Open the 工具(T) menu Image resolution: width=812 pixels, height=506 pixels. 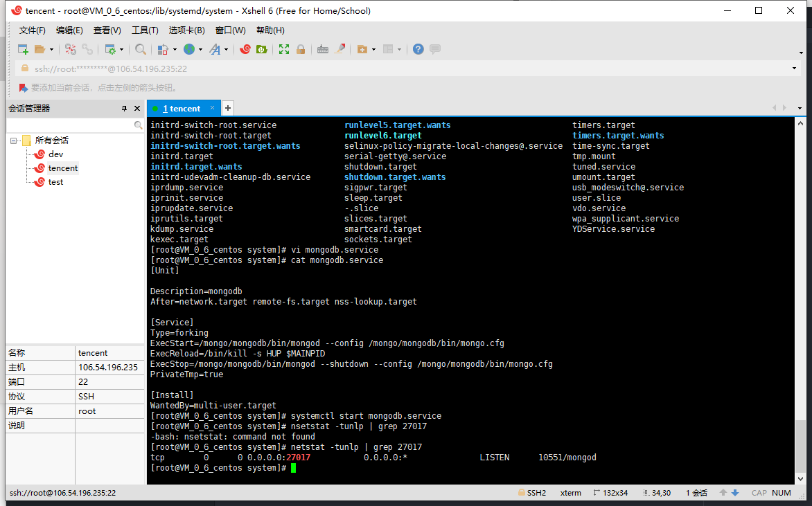[x=144, y=30]
